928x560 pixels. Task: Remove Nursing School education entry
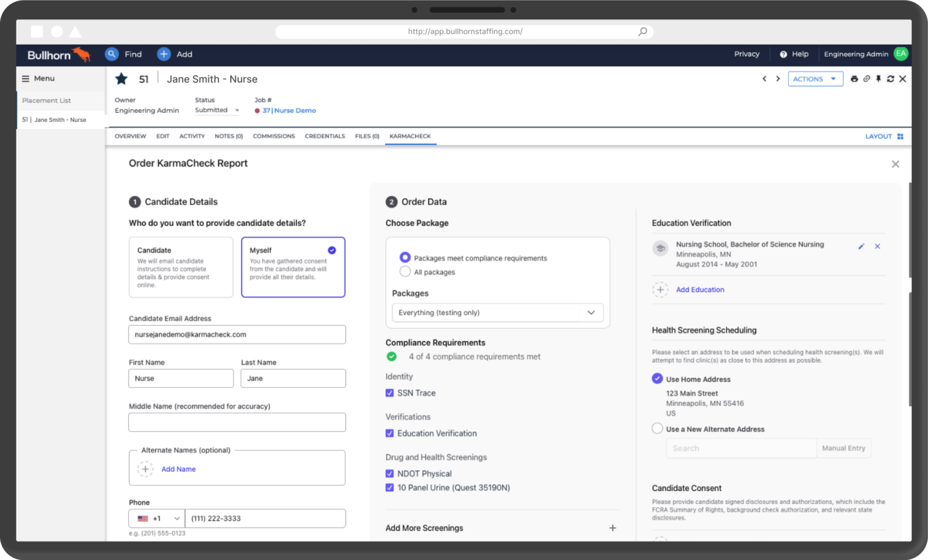(x=877, y=246)
